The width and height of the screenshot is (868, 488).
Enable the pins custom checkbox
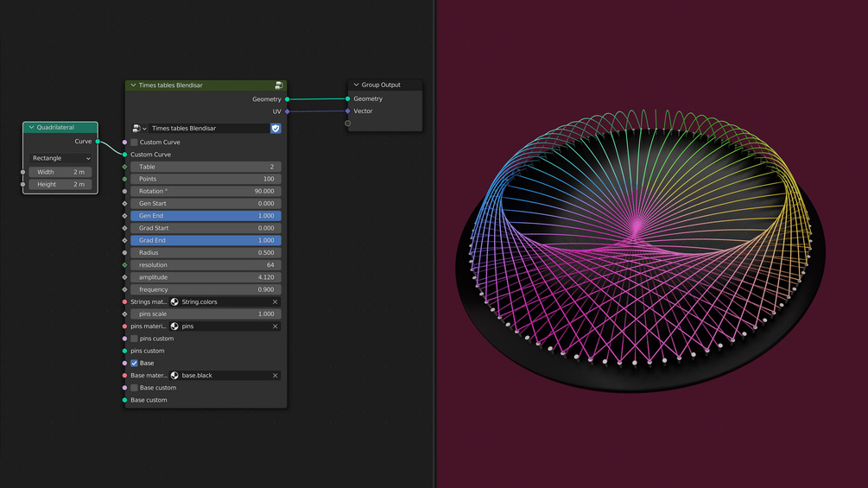[134, 339]
